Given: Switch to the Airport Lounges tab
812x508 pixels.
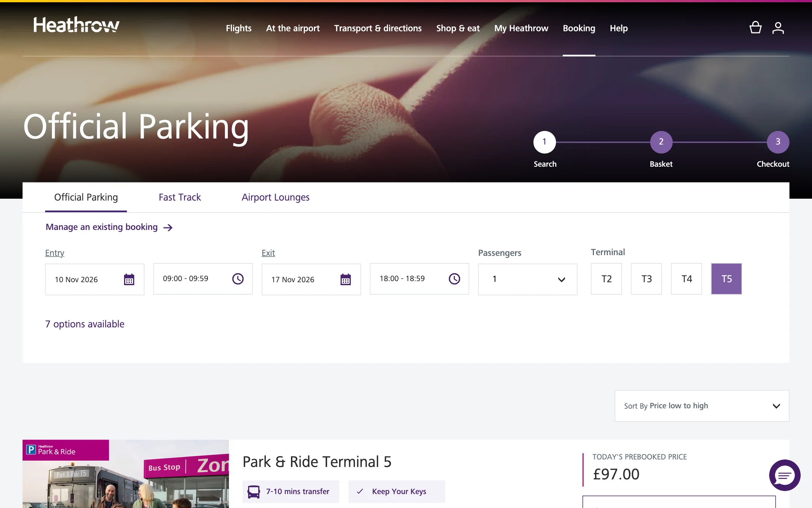Looking at the screenshot, I should point(276,197).
